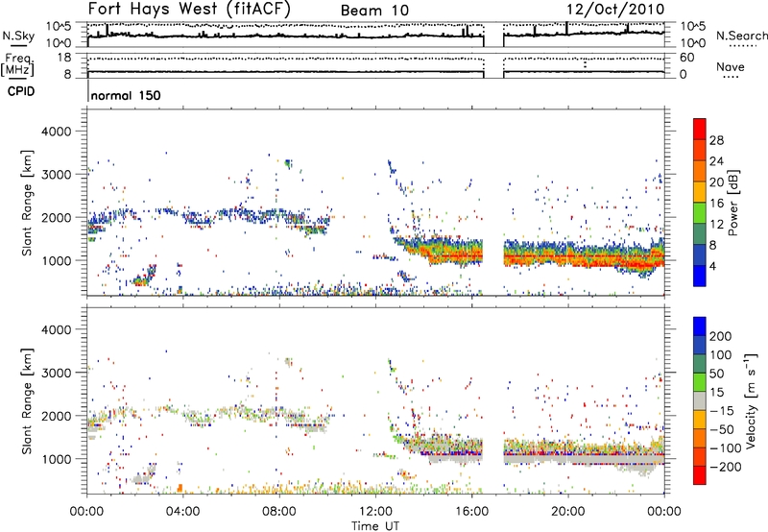
Task: Click the 'Slant Range [km]' label of velocity panel
Action: (x=27, y=401)
